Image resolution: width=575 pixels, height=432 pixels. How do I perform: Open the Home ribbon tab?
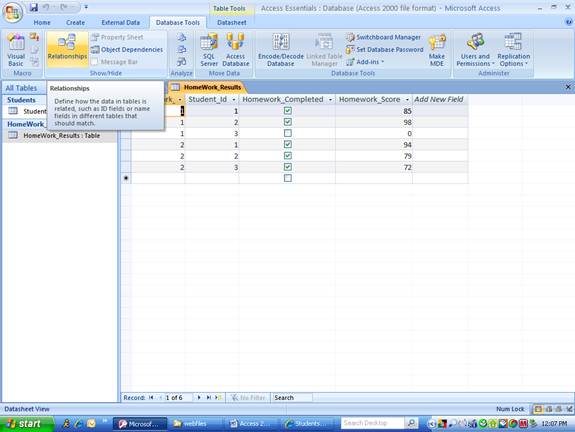pyautogui.click(x=42, y=22)
